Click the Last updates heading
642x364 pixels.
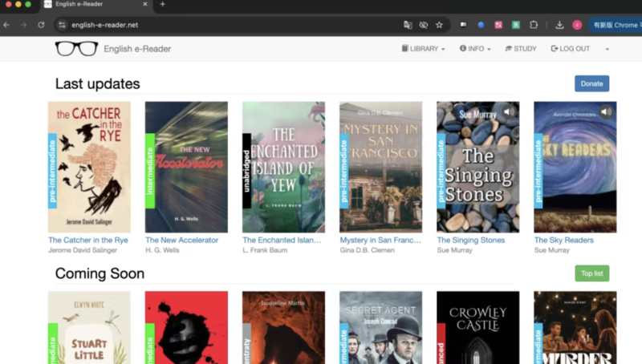[x=97, y=84]
